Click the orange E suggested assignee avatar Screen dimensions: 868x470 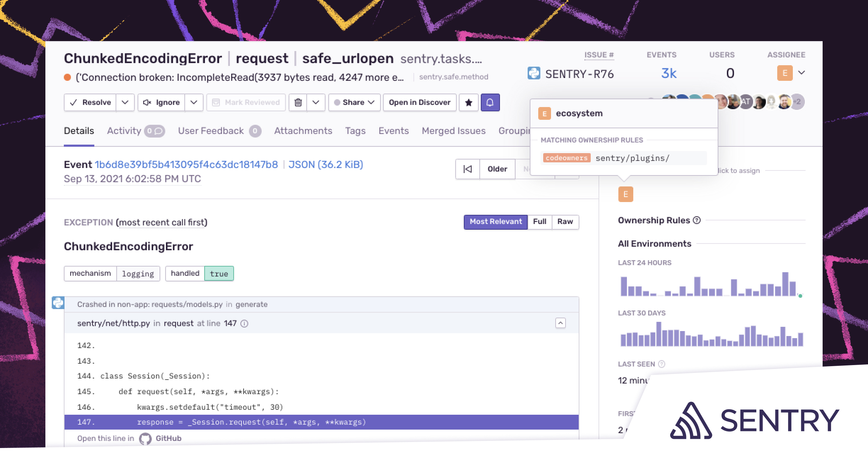[625, 194]
